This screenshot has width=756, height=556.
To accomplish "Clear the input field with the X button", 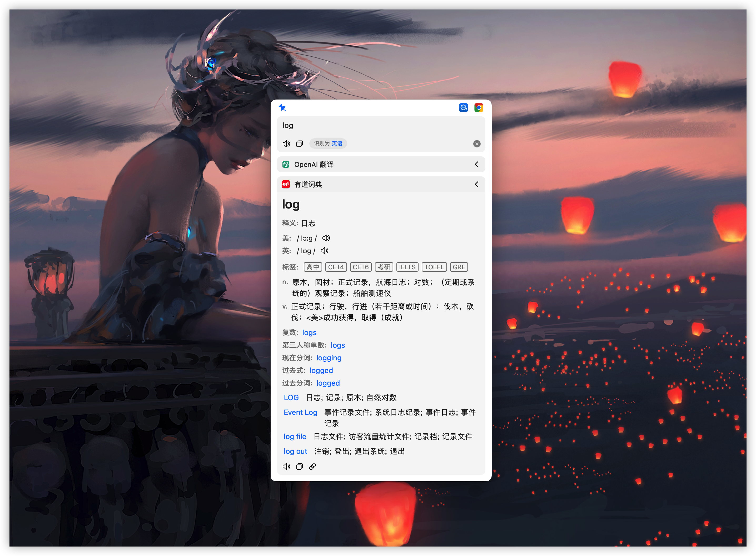I will (x=476, y=144).
